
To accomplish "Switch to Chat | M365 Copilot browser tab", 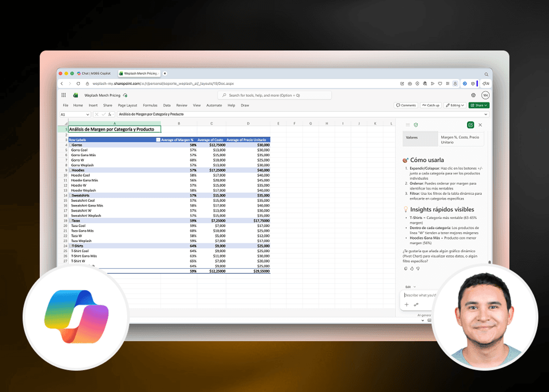I will (x=94, y=73).
